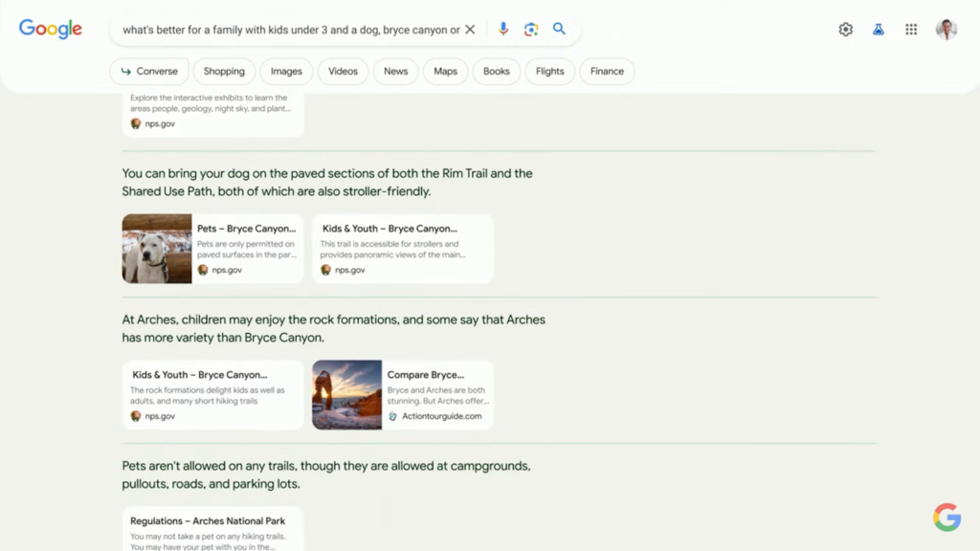This screenshot has width=980, height=551.
Task: Open Kids & Youth card about stroller trail
Action: click(x=403, y=249)
